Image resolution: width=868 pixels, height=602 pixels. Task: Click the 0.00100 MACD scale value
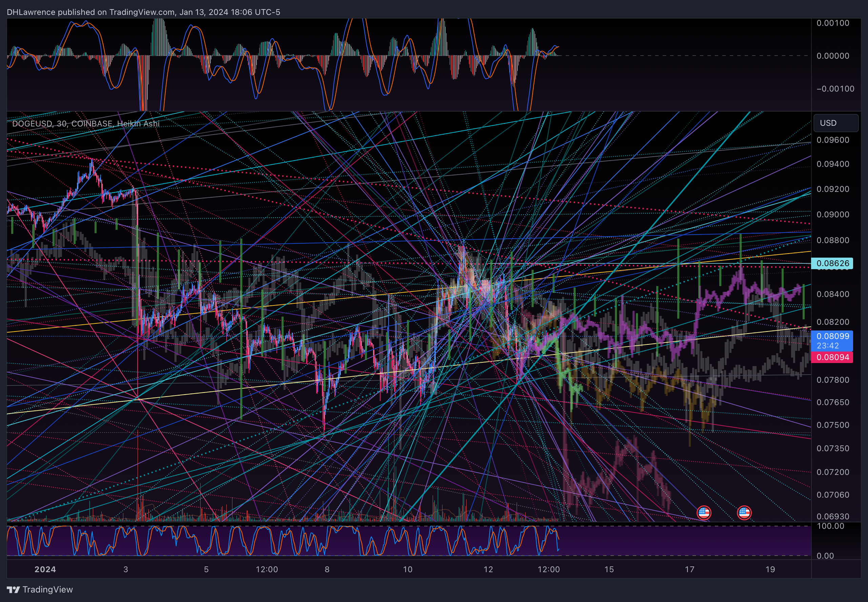click(x=833, y=23)
